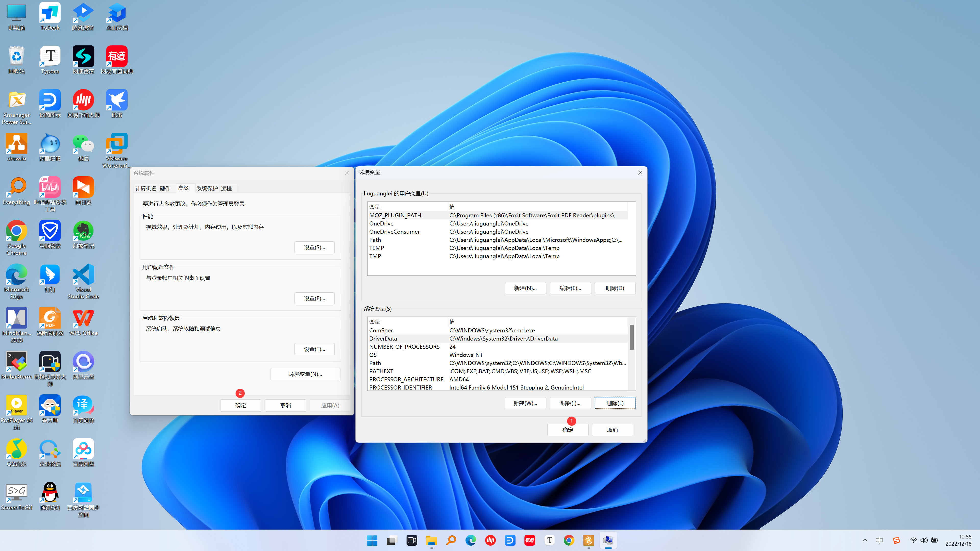Click the 环境变量(N)... button

[305, 374]
